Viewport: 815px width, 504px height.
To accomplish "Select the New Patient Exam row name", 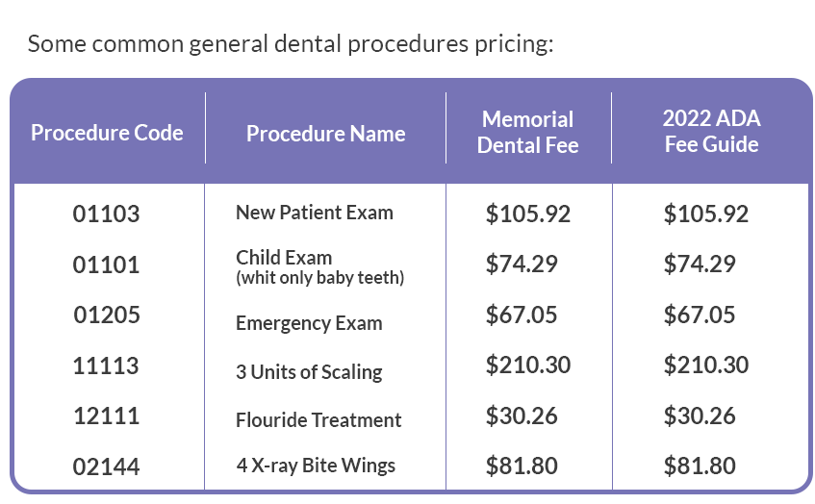I will click(x=315, y=213).
